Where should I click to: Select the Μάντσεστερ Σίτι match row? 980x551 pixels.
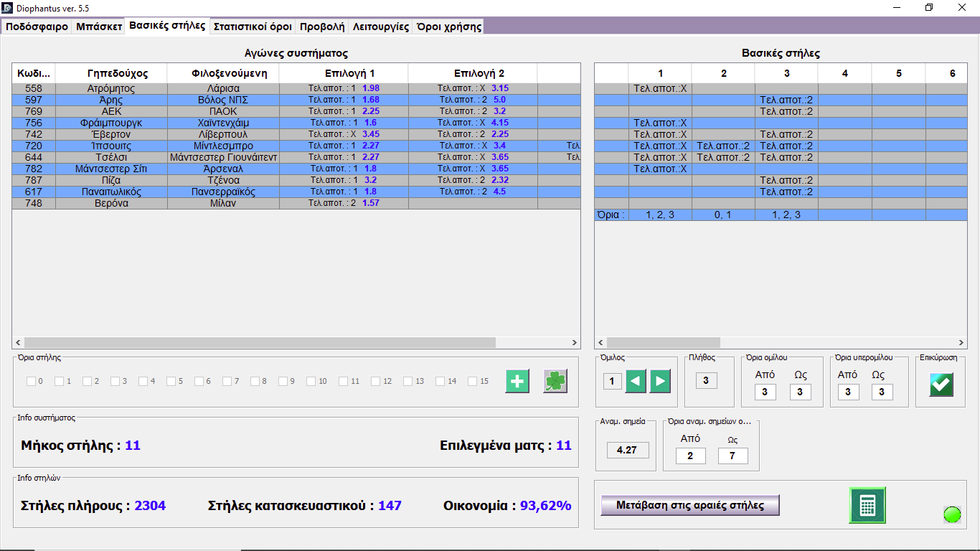(x=296, y=169)
